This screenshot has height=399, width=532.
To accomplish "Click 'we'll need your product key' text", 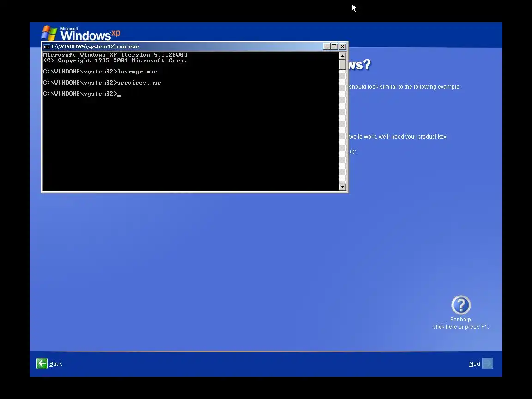I will (x=412, y=136).
